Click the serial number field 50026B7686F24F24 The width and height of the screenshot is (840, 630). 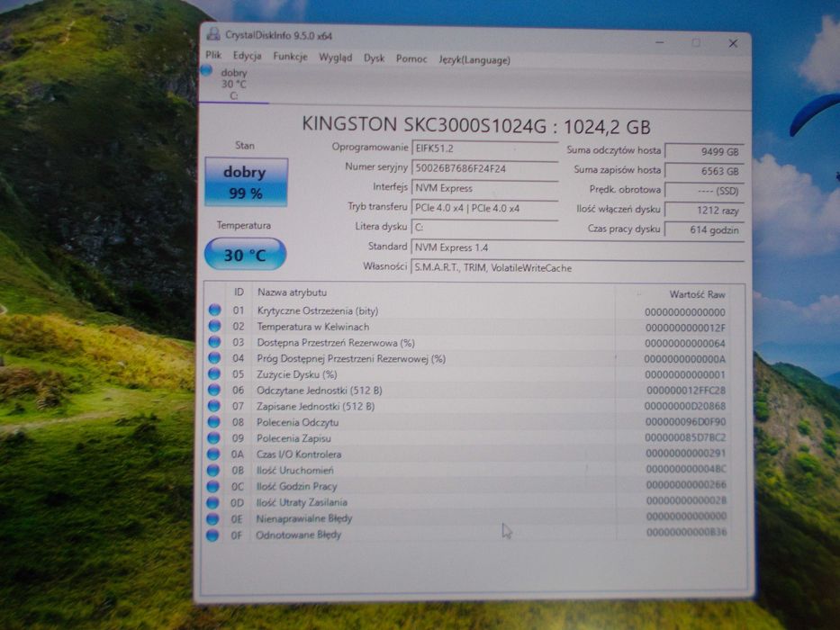[x=484, y=168]
